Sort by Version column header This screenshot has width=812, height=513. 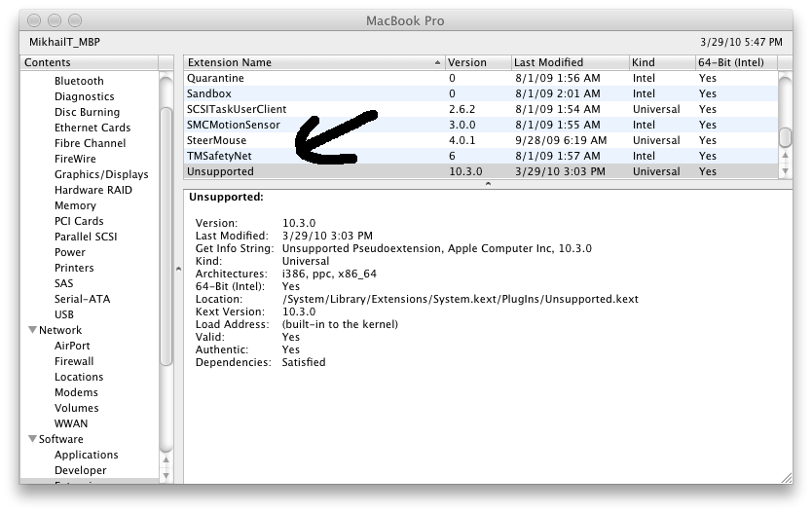point(477,62)
